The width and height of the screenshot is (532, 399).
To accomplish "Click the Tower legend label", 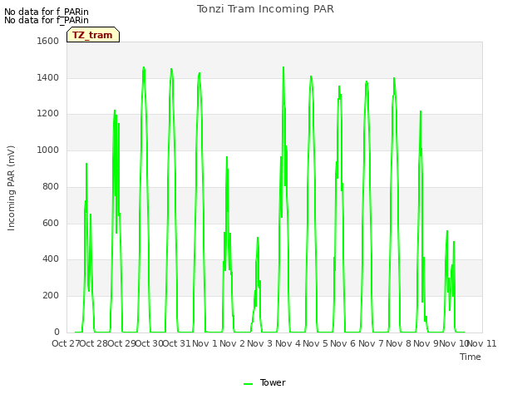I will 273,382.
